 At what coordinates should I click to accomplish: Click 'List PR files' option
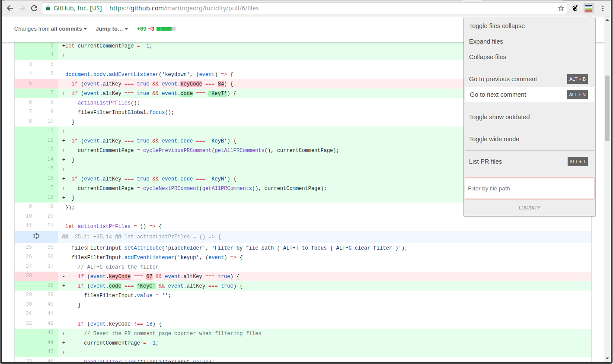point(485,161)
